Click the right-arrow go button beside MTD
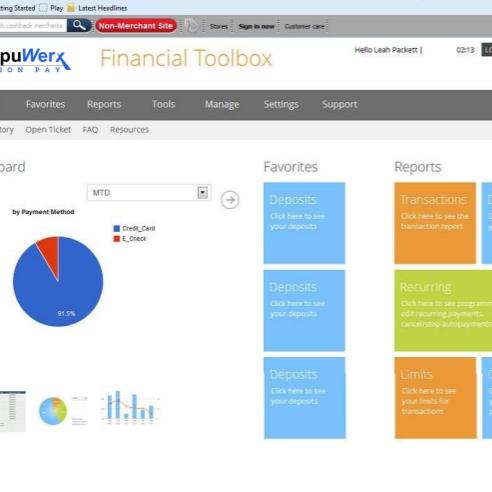Screen dimensions: 492x492 pyautogui.click(x=230, y=200)
